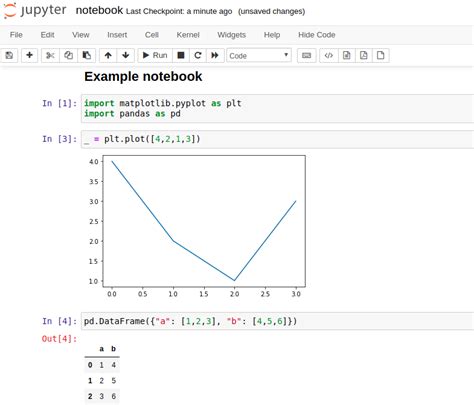
Task: Move selected cell up
Action: (108, 55)
